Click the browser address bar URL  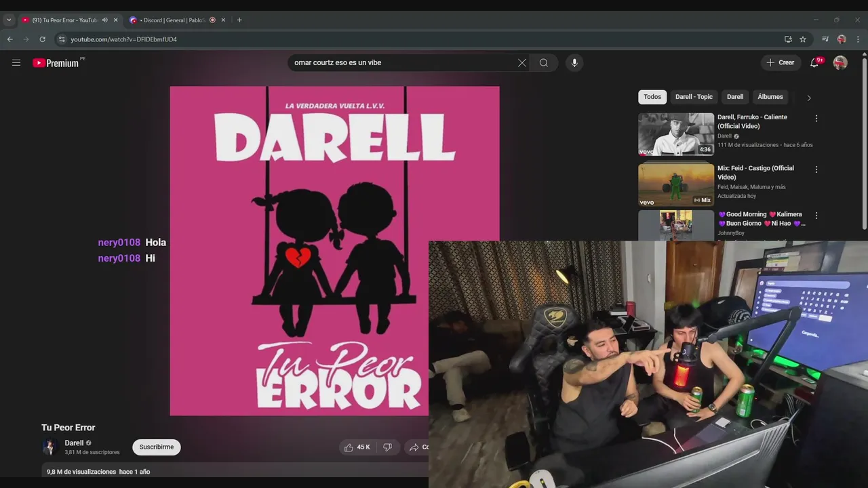coord(124,39)
